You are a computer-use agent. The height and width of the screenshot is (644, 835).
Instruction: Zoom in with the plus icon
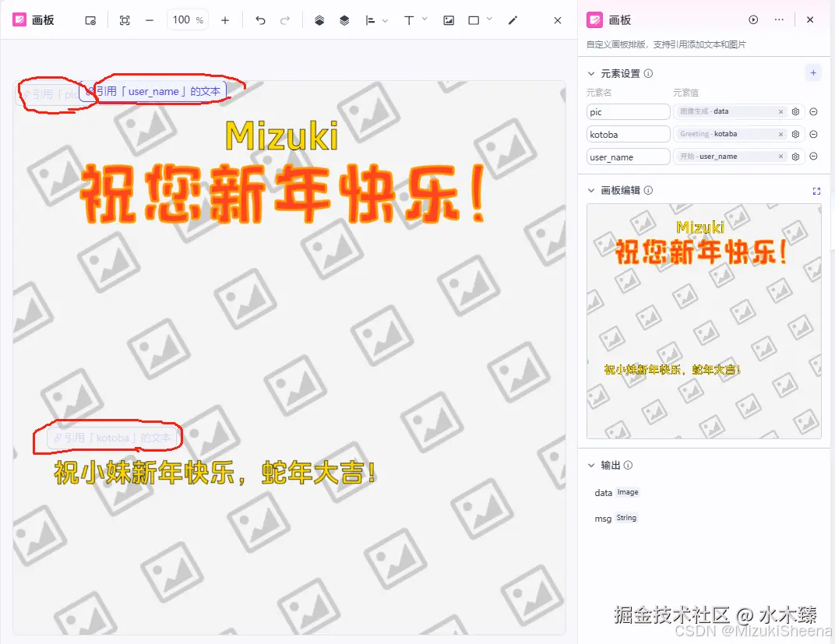(225, 21)
